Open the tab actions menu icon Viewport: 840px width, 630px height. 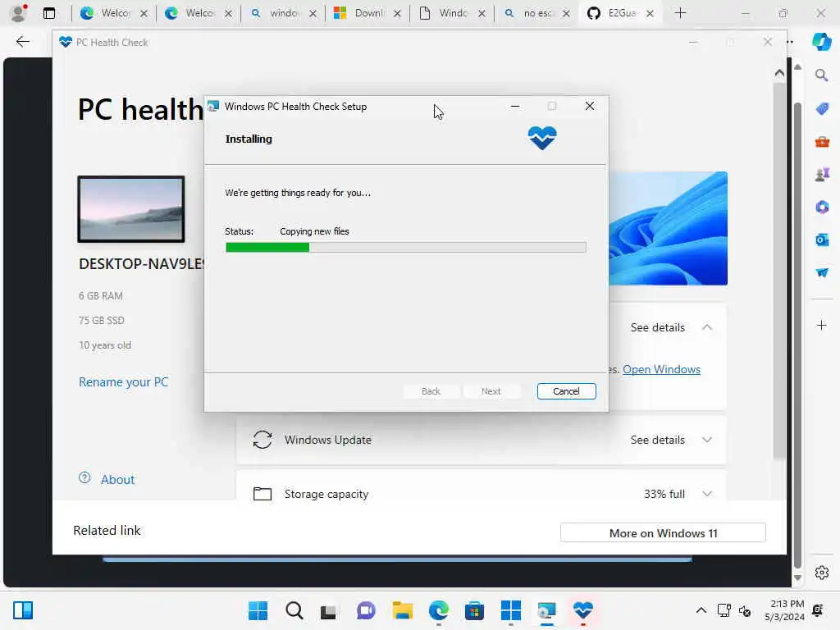click(x=49, y=13)
